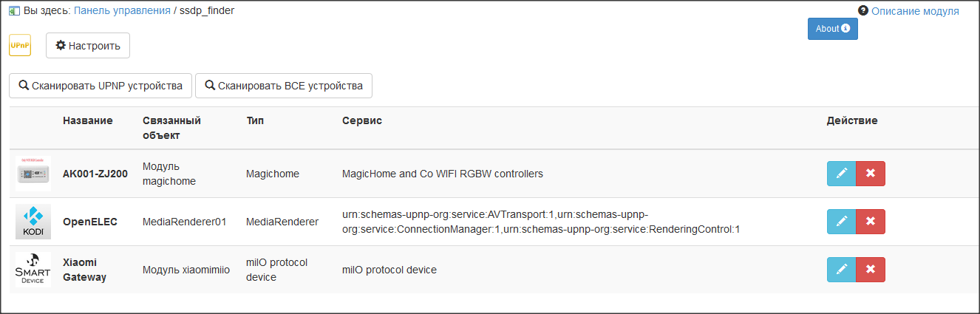This screenshot has width=980, height=314.
Task: Click the breadcrumb home icon
Action: pyautogui.click(x=13, y=11)
